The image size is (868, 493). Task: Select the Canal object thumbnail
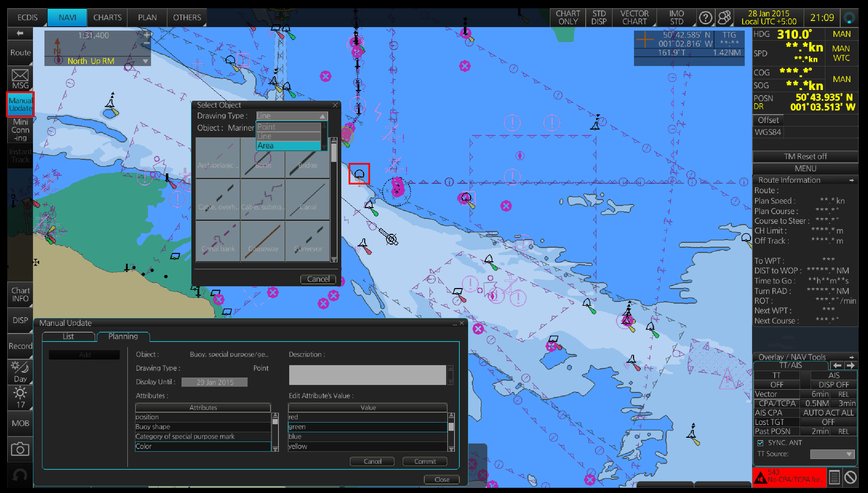(308, 200)
